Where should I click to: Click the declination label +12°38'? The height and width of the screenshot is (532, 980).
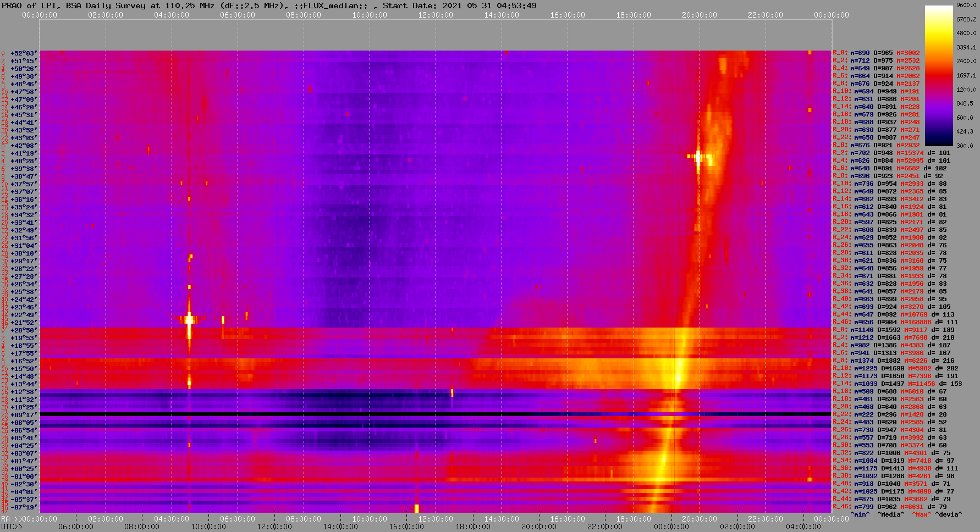pos(24,392)
